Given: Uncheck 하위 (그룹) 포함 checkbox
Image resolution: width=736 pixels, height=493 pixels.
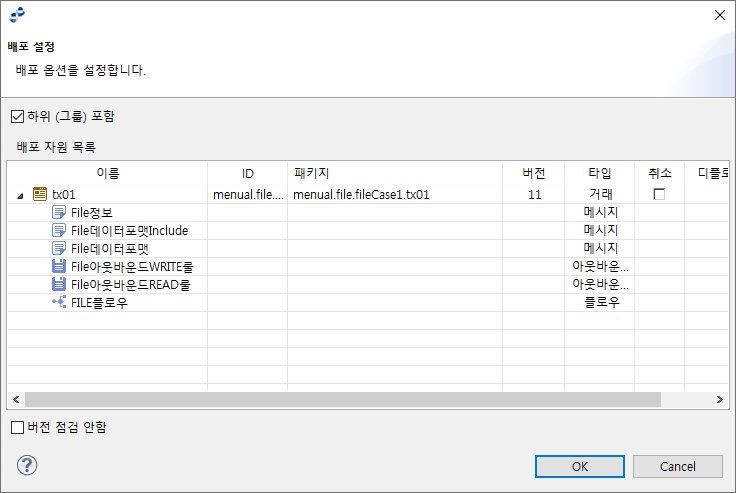Looking at the screenshot, I should (17, 116).
